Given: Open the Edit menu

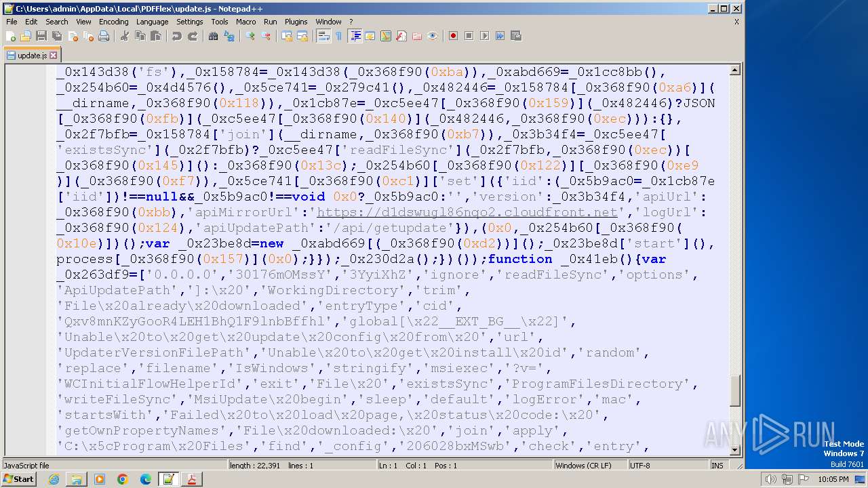Looking at the screenshot, I should tap(31, 22).
